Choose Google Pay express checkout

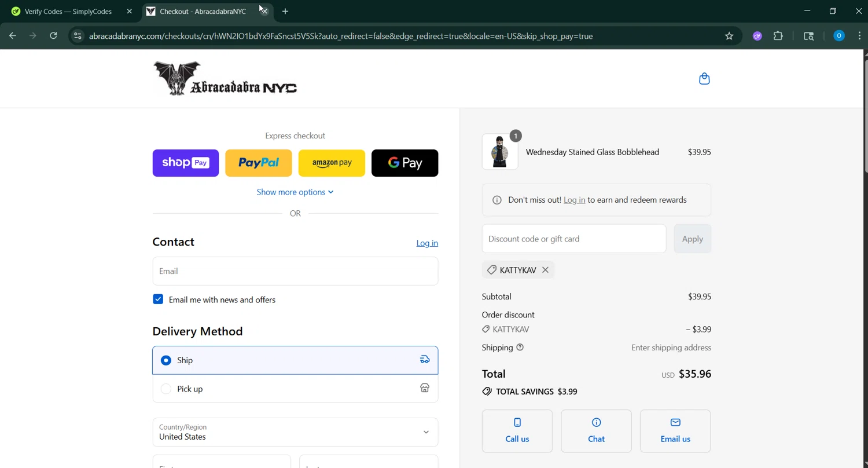coord(404,163)
